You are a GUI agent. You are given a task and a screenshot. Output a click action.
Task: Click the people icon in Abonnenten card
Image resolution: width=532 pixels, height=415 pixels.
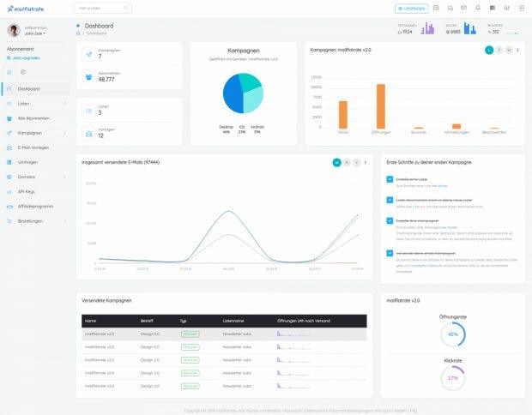pyautogui.click(x=89, y=77)
